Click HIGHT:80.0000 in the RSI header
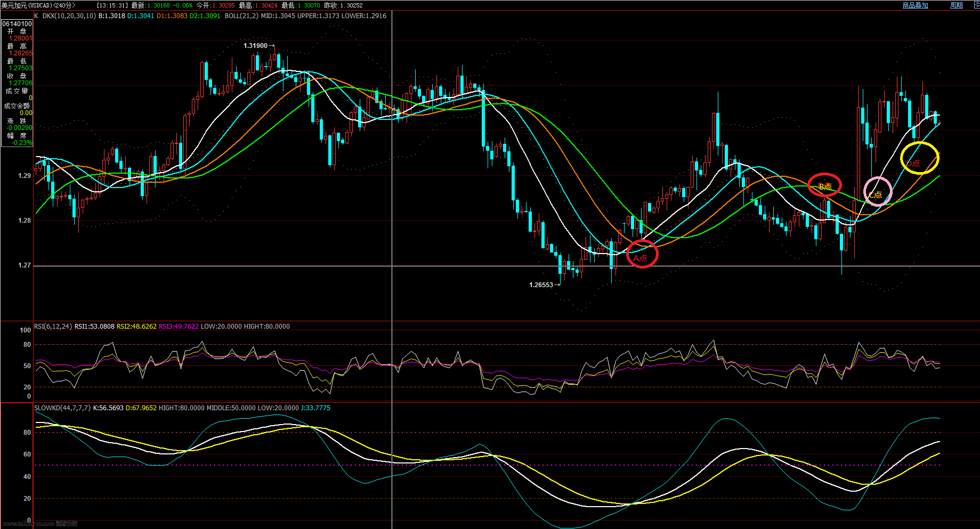Screen dimensions: 980x529 coord(266,327)
